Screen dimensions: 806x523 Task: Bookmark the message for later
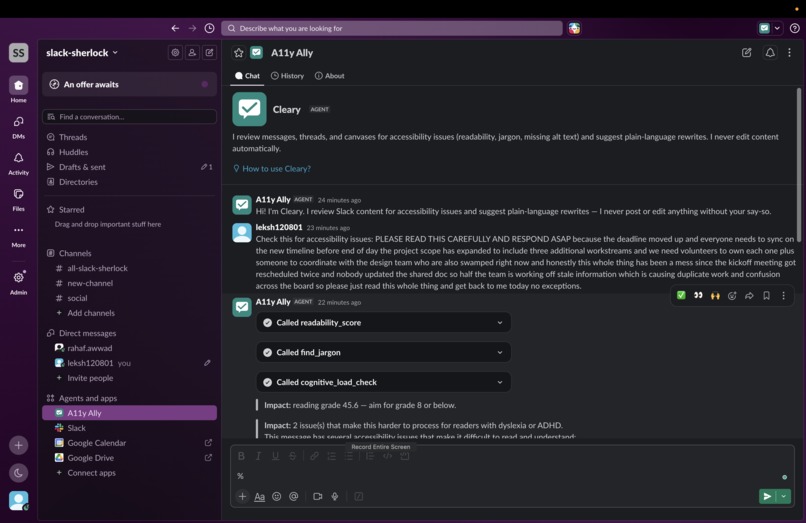(766, 295)
